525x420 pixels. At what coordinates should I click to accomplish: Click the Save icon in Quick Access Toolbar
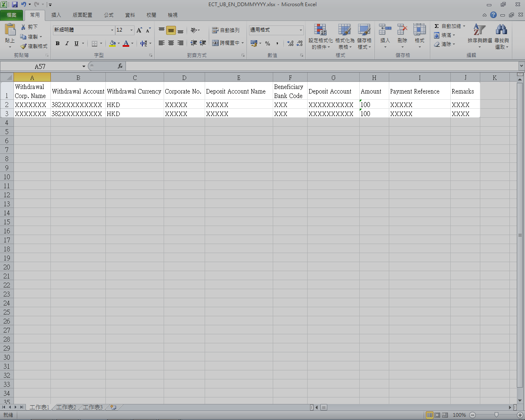[15, 5]
